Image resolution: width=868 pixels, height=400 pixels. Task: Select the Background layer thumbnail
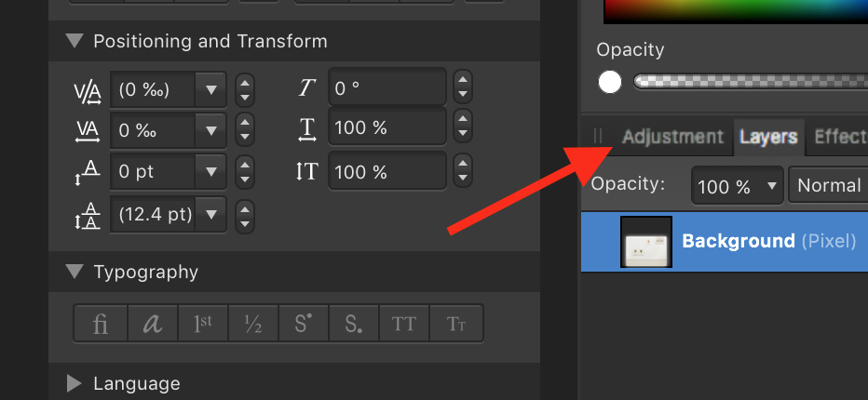(x=646, y=242)
